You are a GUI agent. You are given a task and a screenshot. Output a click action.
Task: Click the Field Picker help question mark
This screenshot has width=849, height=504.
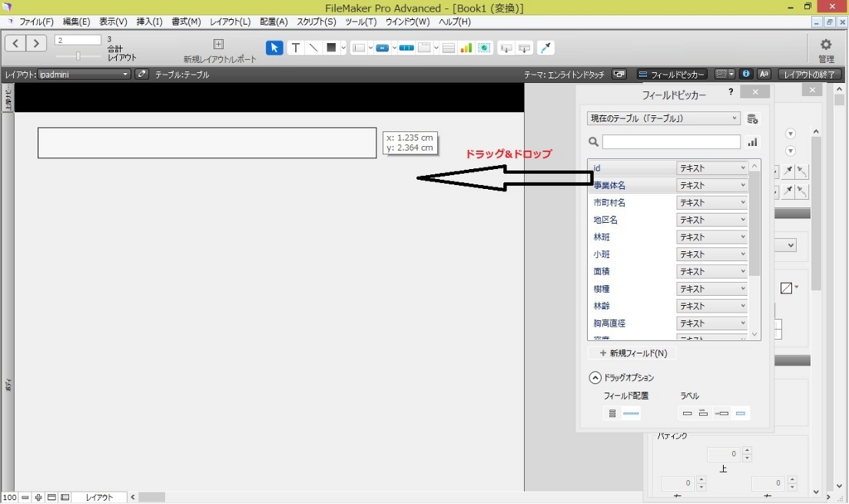click(731, 91)
